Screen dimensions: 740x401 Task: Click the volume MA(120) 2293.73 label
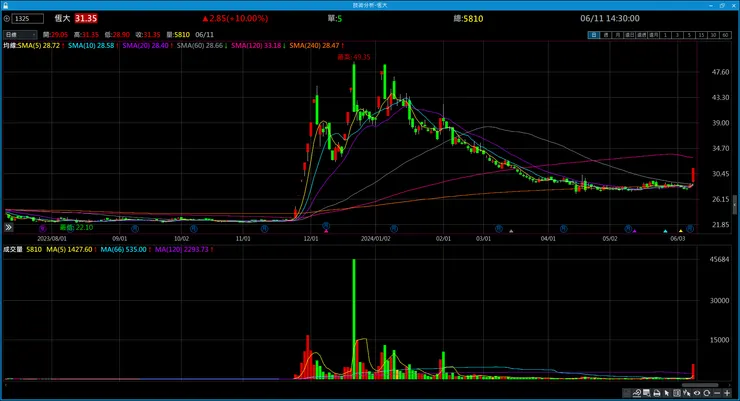click(184, 250)
